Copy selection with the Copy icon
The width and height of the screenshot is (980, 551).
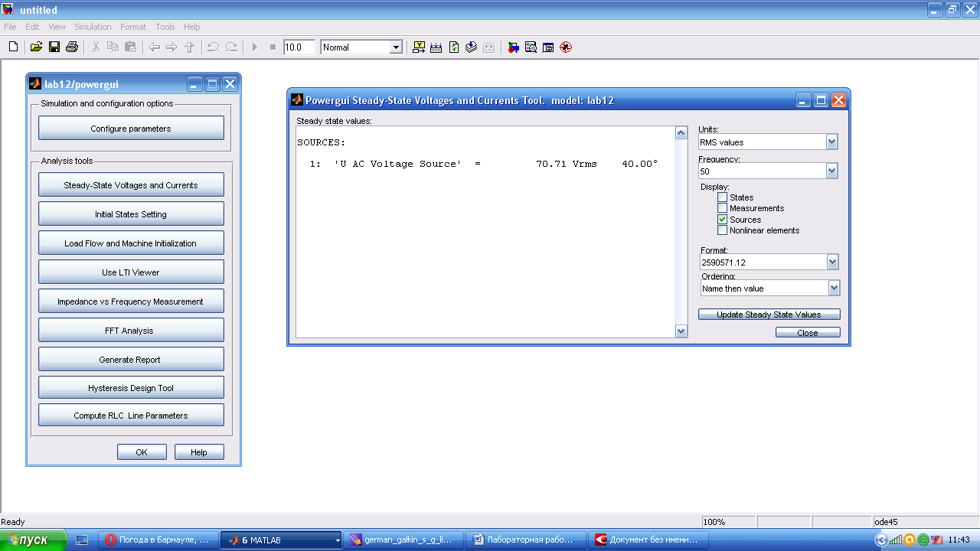pos(113,47)
